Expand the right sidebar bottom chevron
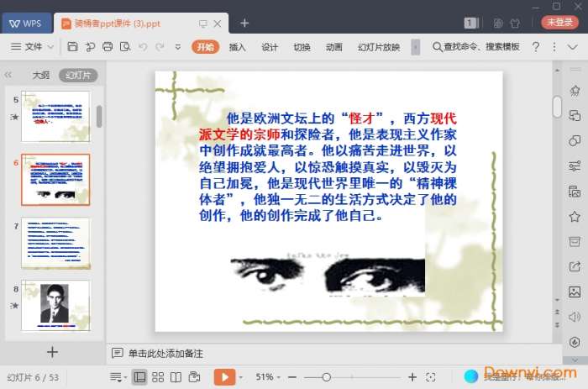Viewport: 588px width, 389px height. coord(575,360)
